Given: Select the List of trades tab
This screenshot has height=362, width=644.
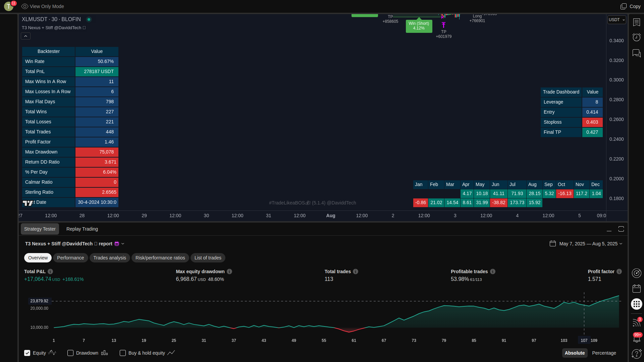Looking at the screenshot, I should (x=208, y=258).
